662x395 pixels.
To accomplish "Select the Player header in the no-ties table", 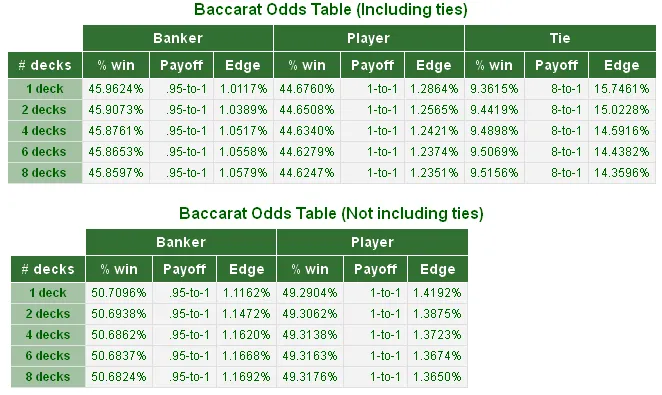I will pos(372,242).
